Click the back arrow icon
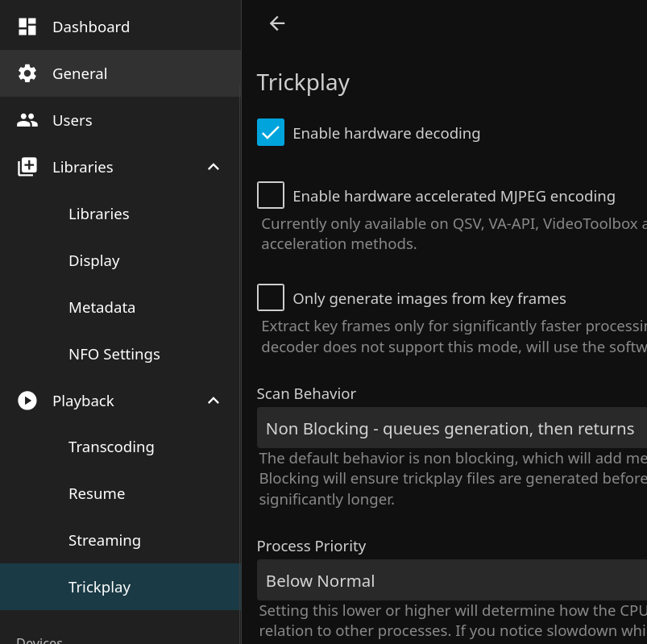Screen dimensions: 647x644 (277, 23)
